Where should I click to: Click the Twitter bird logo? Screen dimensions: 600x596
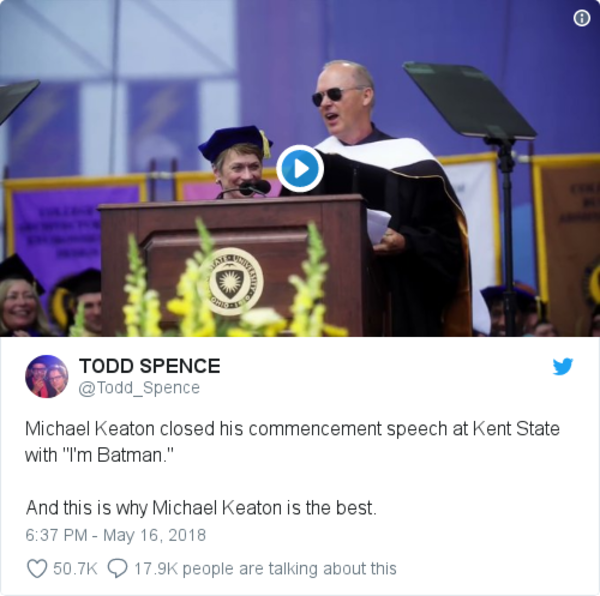[x=563, y=366]
